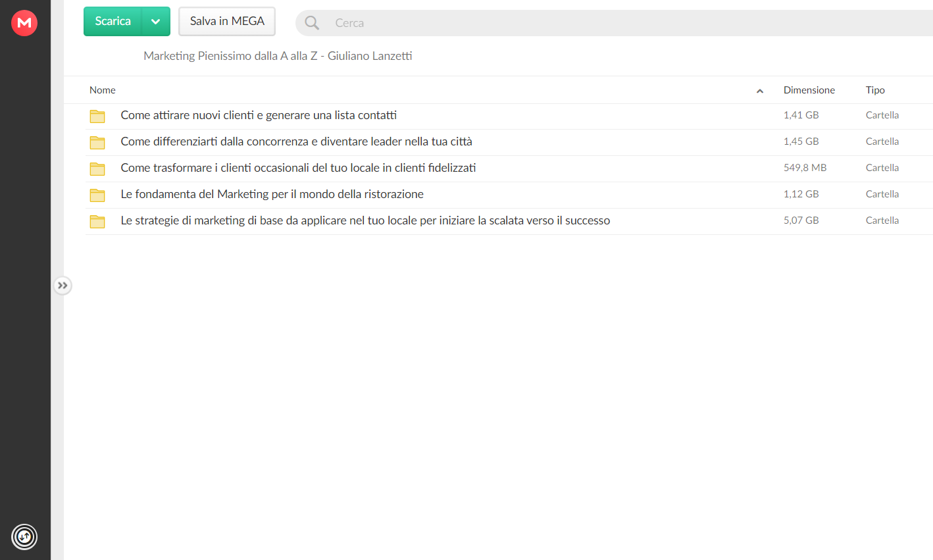The height and width of the screenshot is (560, 933).
Task: Select 'Come attirare nuovi clienti e generare una lista contatti'
Action: (x=259, y=115)
